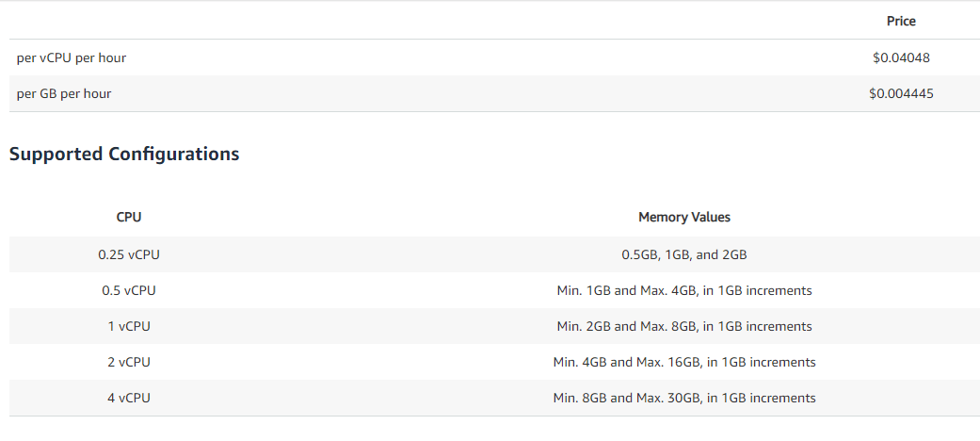This screenshot has height=441, width=980.
Task: Select the 0.5 vCPU cell
Action: pyautogui.click(x=129, y=290)
